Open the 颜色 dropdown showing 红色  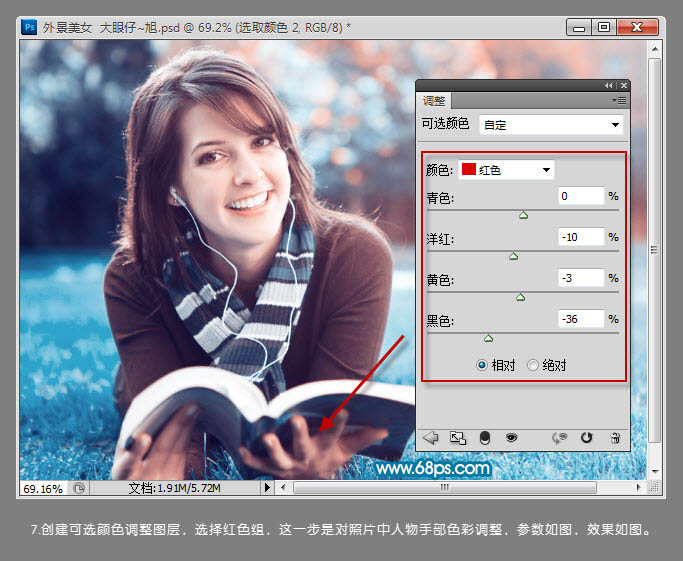506,170
